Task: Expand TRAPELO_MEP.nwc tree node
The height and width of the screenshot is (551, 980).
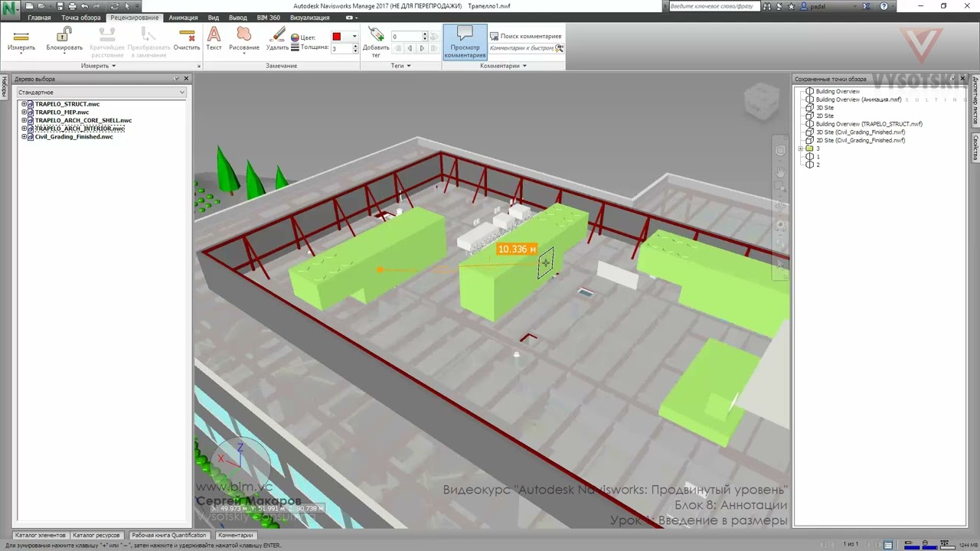Action: pyautogui.click(x=24, y=112)
